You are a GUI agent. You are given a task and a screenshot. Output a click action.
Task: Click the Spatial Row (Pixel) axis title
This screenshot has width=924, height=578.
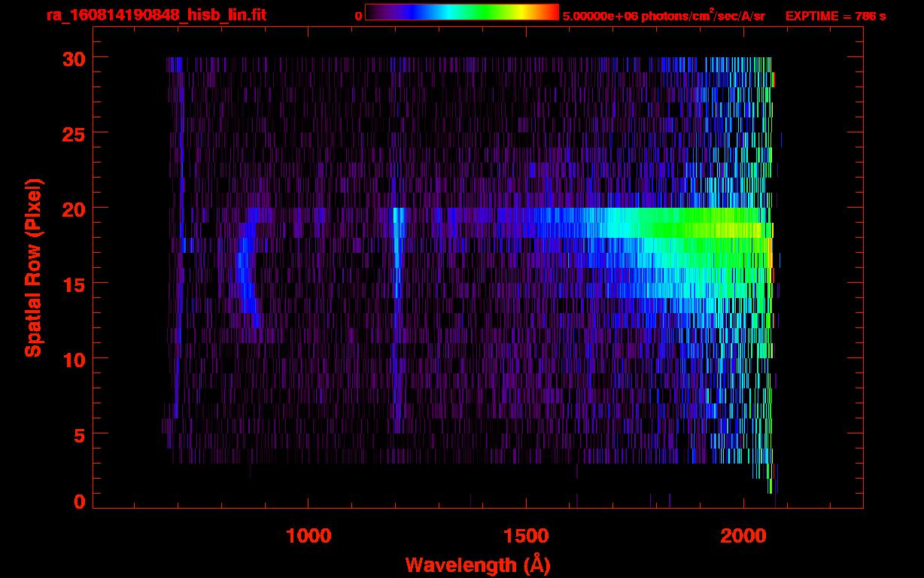tap(33, 268)
